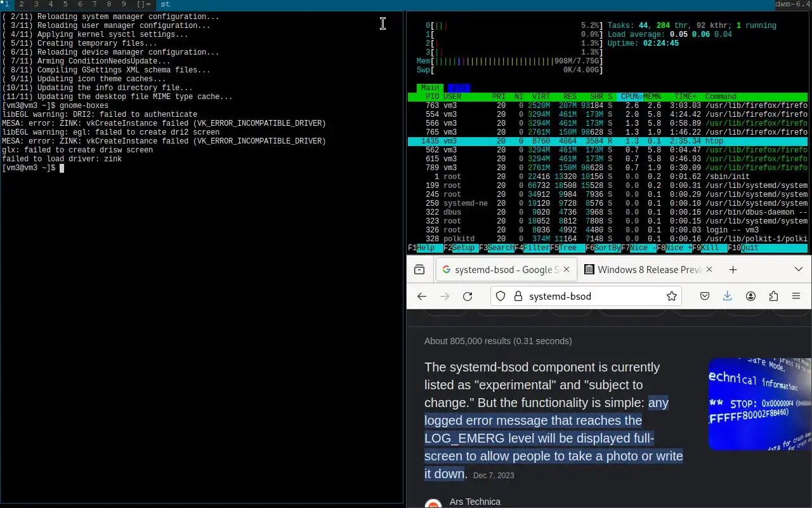
Task: Sort htop by the CPU% column header
Action: tap(630, 97)
